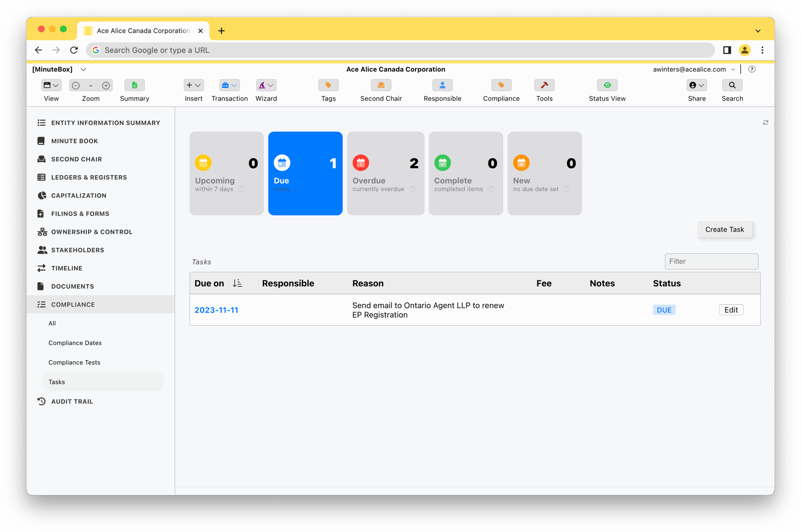Expand the Insert dropdown
Viewport: 801px width, 532px height.
point(193,85)
